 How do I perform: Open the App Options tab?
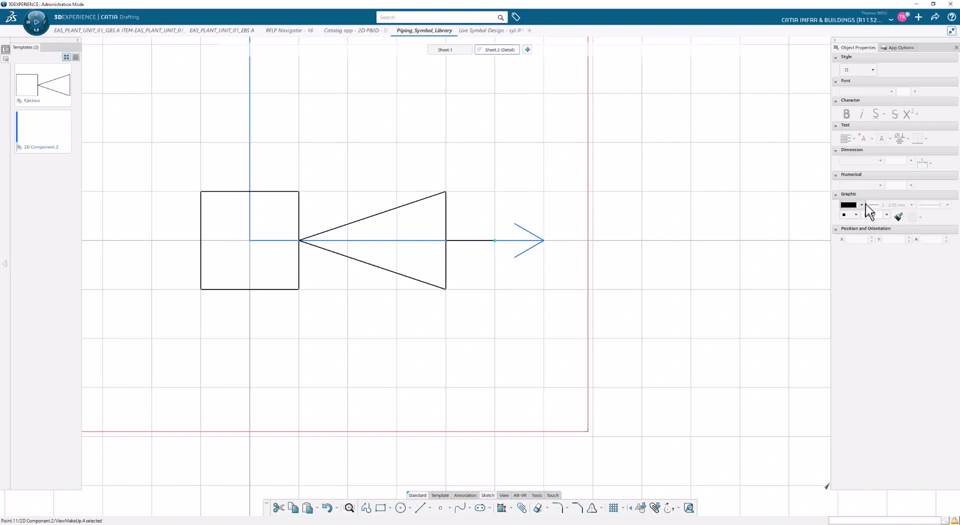(x=898, y=48)
